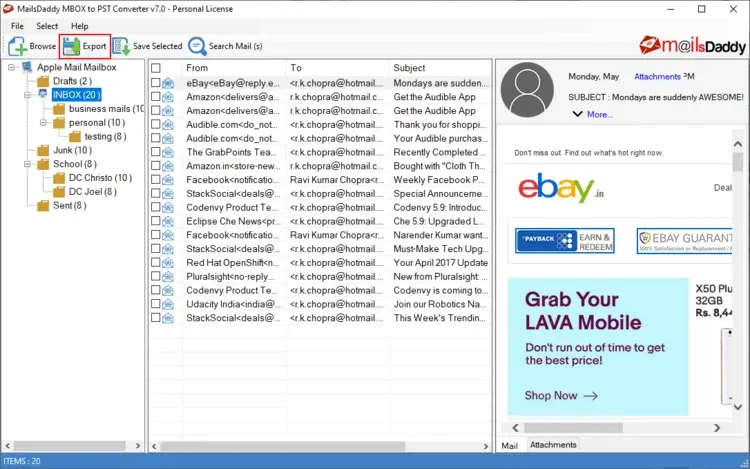
Task: Select the INBOX (20) folder
Action: (x=77, y=95)
